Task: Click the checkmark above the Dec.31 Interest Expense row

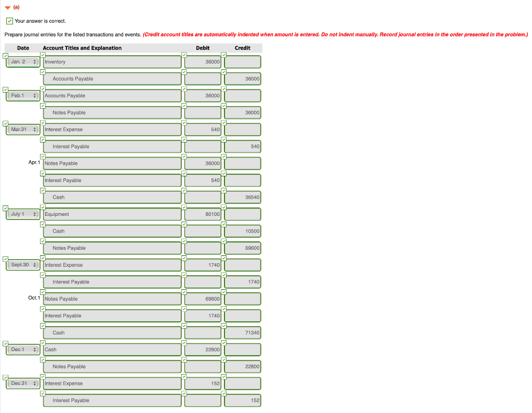Action: coord(43,376)
